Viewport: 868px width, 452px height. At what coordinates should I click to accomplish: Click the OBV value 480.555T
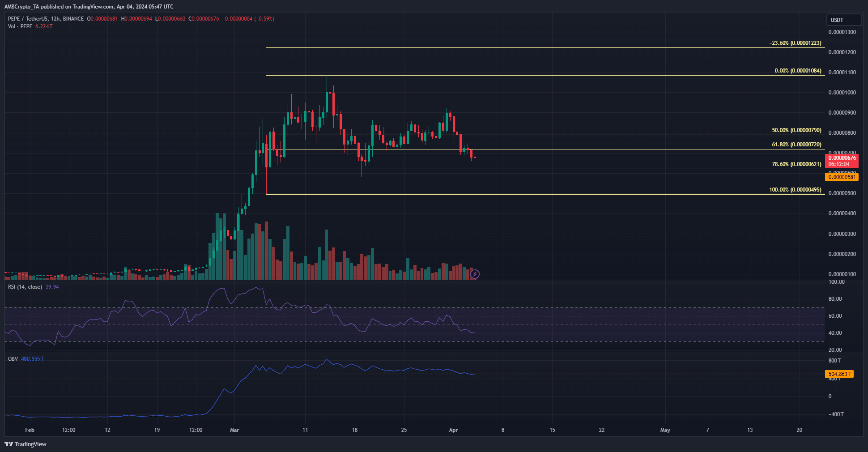point(33,359)
